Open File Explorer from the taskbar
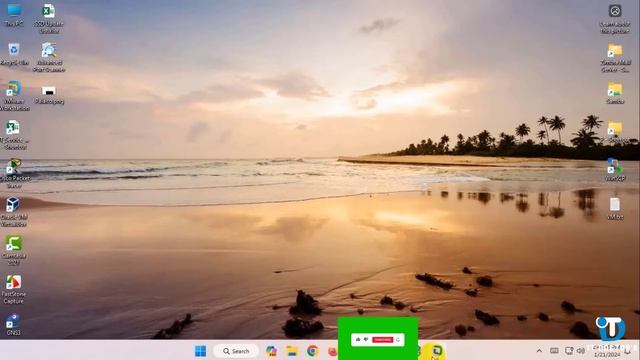Image resolution: width=640 pixels, height=360 pixels. pyautogui.click(x=291, y=351)
